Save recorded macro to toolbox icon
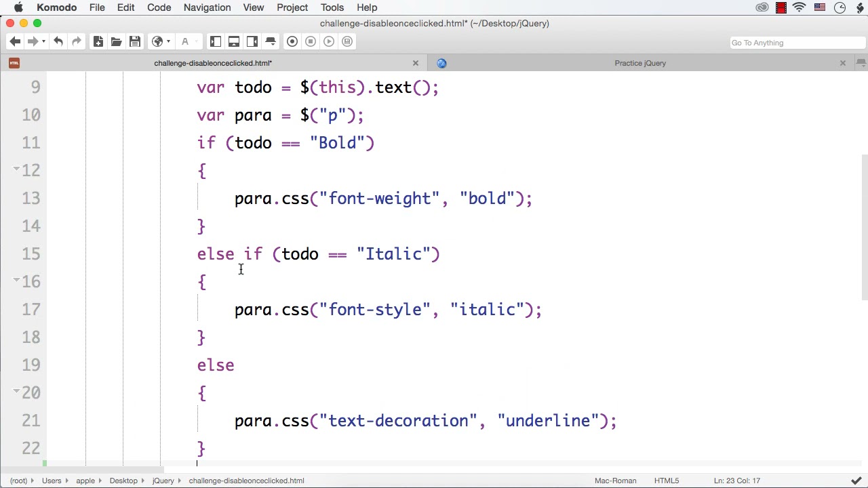The image size is (868, 488). (x=347, y=42)
